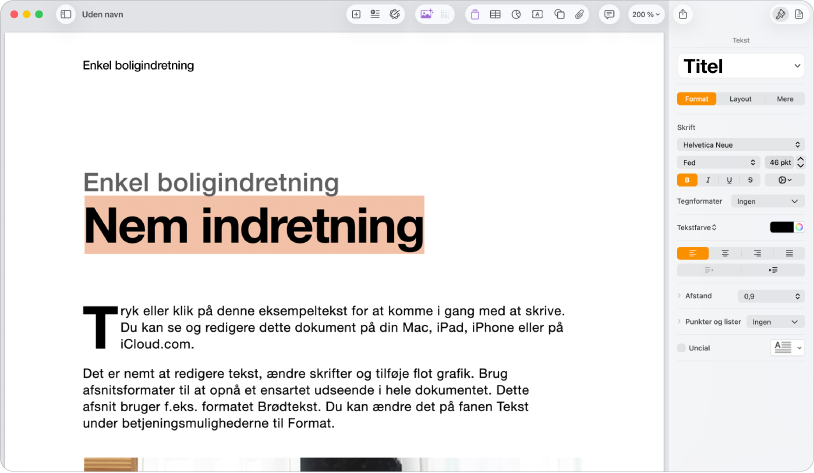The image size is (814, 473).
Task: Add a comment with the speech bubble icon
Action: coord(609,15)
